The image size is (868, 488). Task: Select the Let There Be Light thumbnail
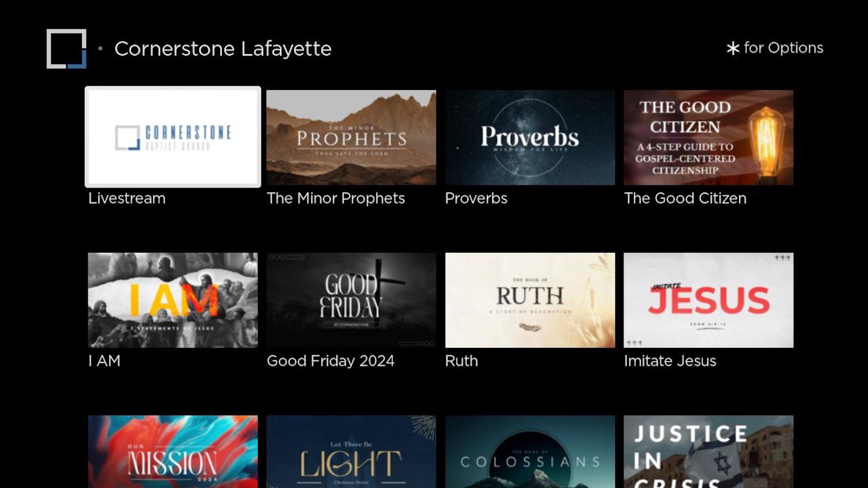pyautogui.click(x=351, y=452)
